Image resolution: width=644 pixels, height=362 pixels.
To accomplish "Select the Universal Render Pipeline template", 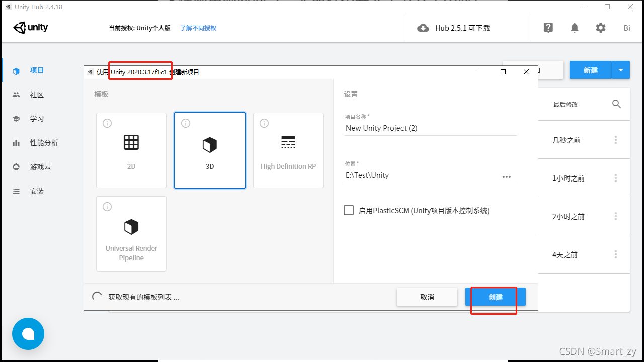I will tap(131, 234).
